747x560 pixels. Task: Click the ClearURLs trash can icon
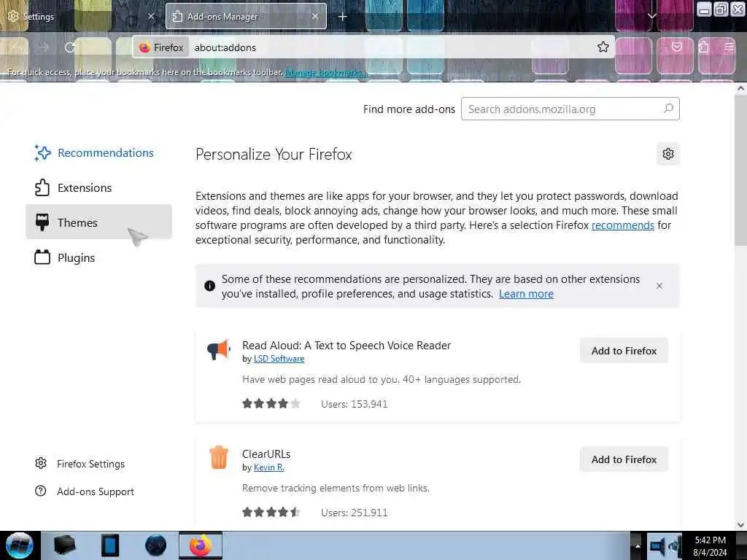[219, 458]
